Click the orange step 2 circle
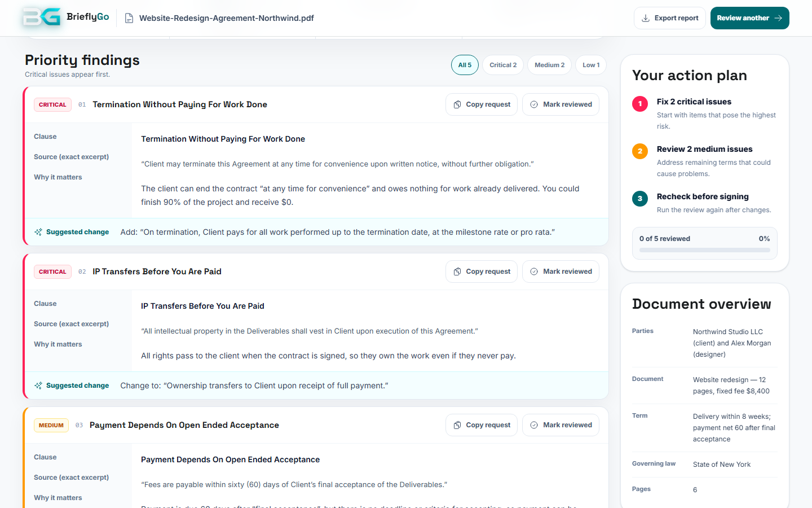 (x=640, y=151)
